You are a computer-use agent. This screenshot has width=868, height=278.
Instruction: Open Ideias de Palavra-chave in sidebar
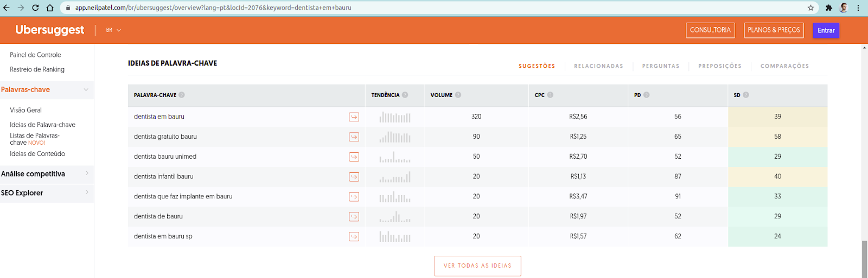42,125
